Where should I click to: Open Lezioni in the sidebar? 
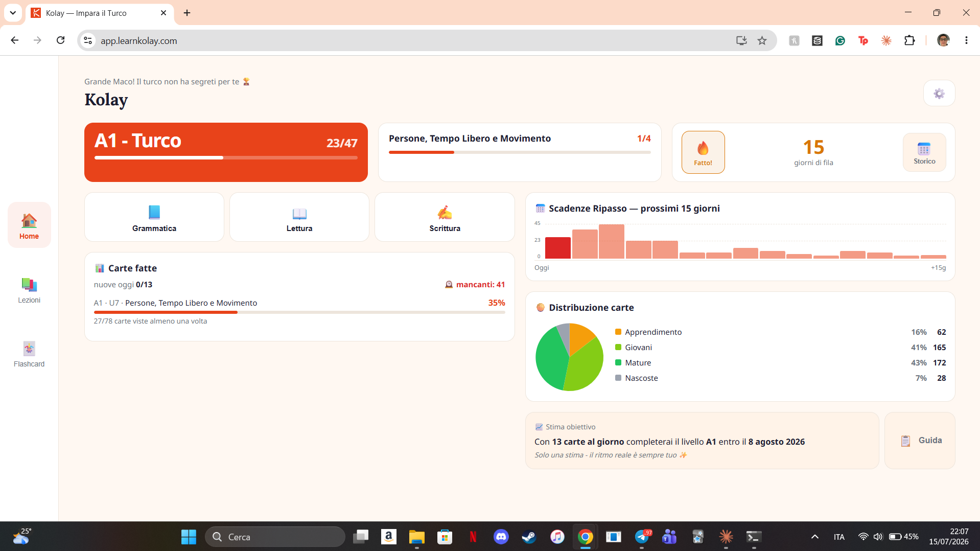coord(29,290)
